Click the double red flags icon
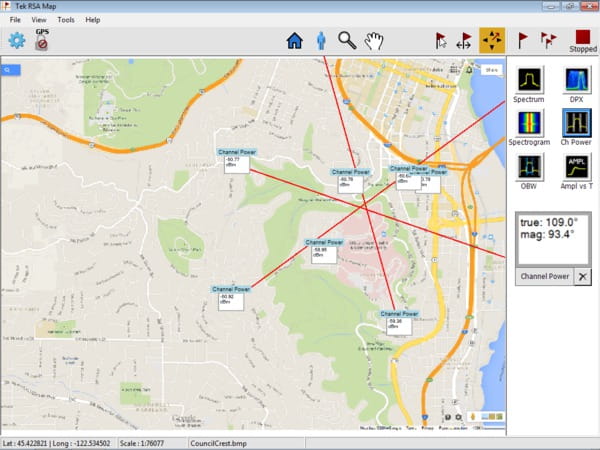 549,40
